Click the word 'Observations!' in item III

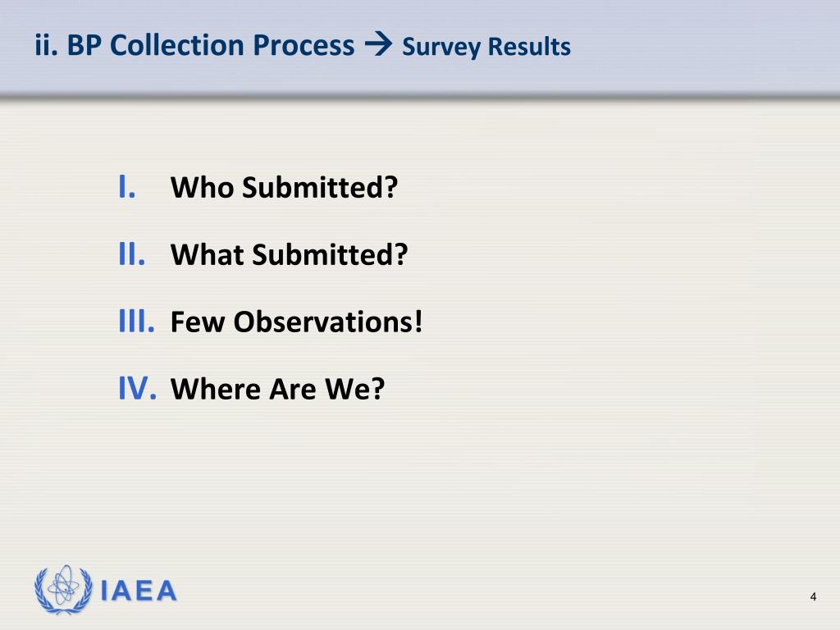click(x=328, y=322)
